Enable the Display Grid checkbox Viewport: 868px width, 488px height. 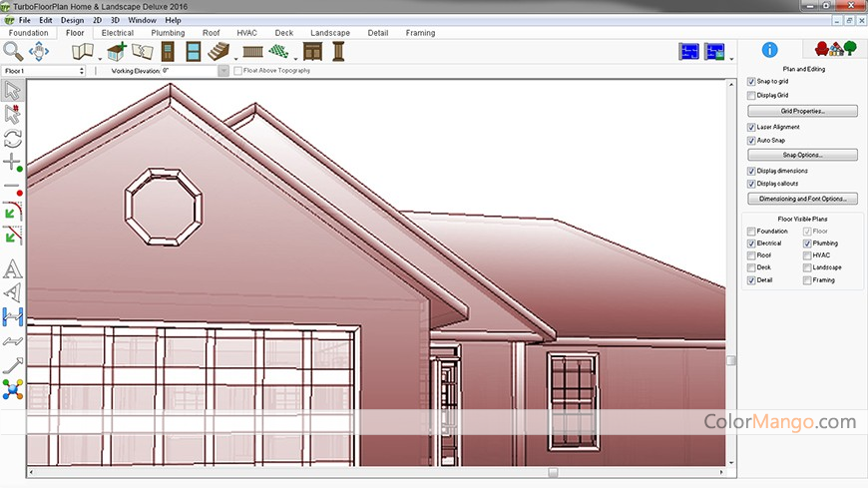click(x=751, y=95)
